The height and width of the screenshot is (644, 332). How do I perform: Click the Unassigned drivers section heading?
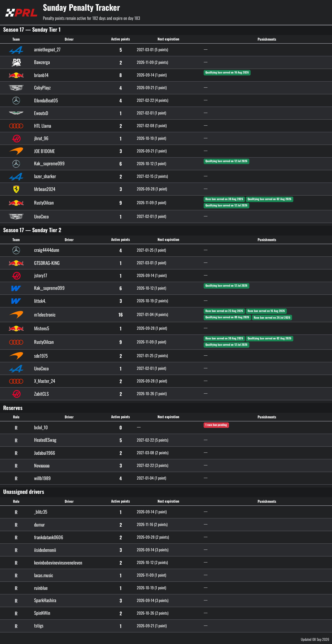point(24,492)
